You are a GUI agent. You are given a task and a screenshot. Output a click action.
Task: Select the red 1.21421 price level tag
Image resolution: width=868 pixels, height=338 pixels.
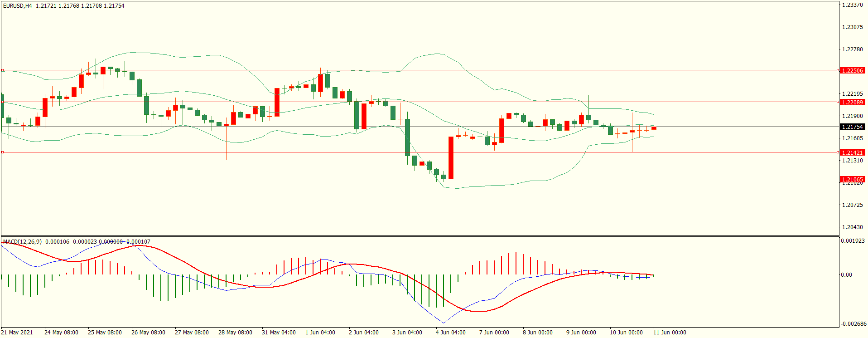(852, 153)
